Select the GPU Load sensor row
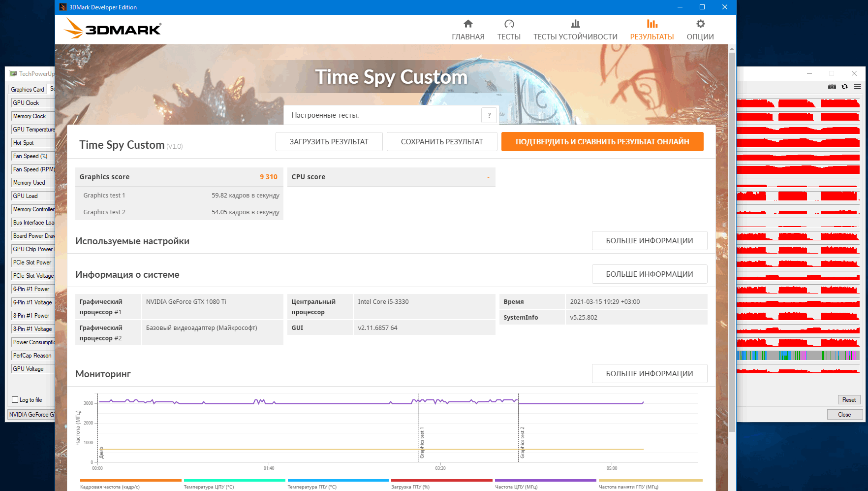Image resolution: width=868 pixels, height=491 pixels. pos(32,196)
